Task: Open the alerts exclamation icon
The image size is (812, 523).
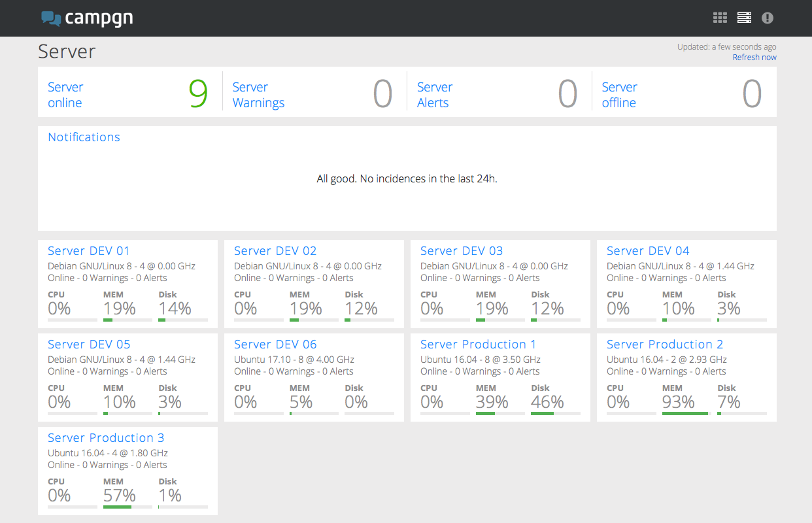Action: [768, 18]
